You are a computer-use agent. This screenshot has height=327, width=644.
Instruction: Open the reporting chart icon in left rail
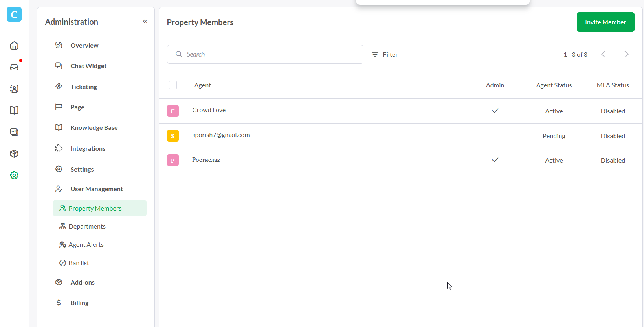tap(14, 132)
